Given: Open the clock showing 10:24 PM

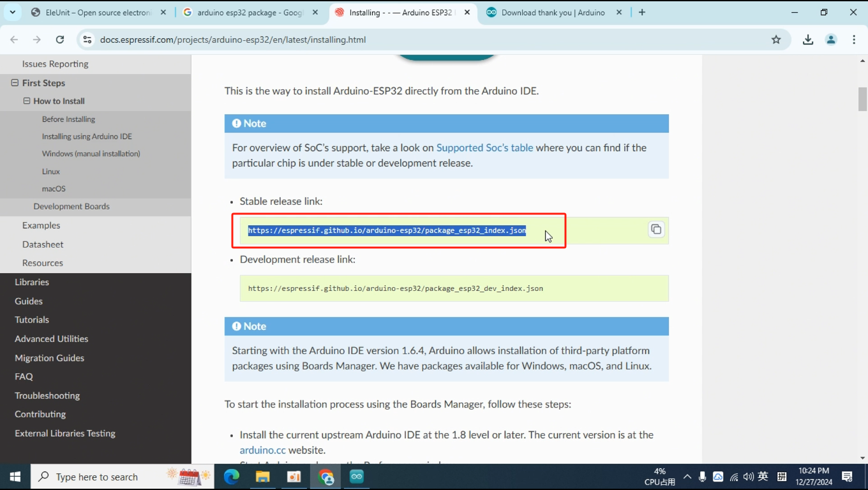Looking at the screenshot, I should click(x=813, y=477).
